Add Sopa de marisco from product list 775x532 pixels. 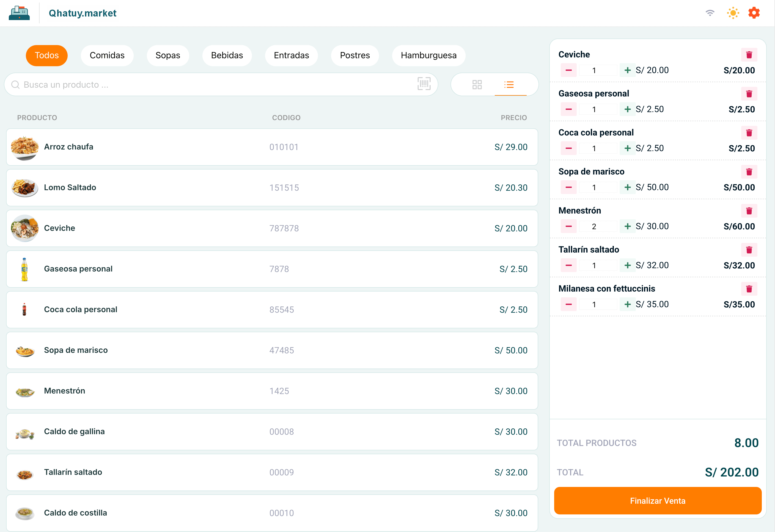pyautogui.click(x=272, y=350)
